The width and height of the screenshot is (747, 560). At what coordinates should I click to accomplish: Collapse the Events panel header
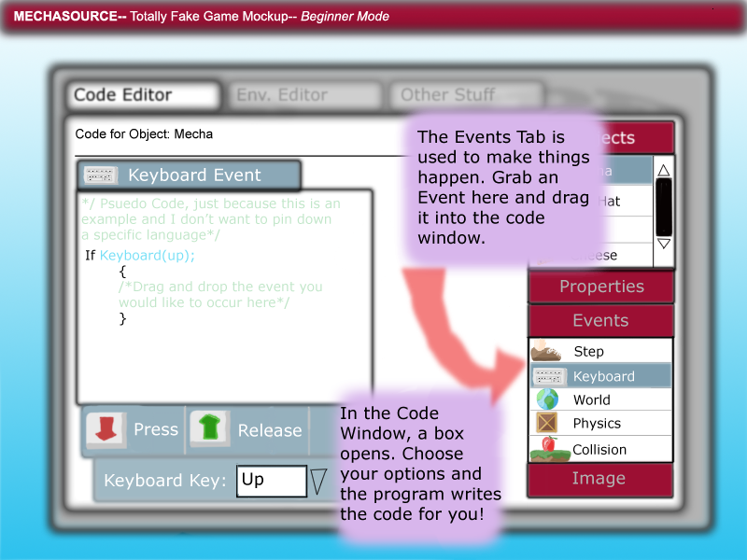pyautogui.click(x=600, y=320)
